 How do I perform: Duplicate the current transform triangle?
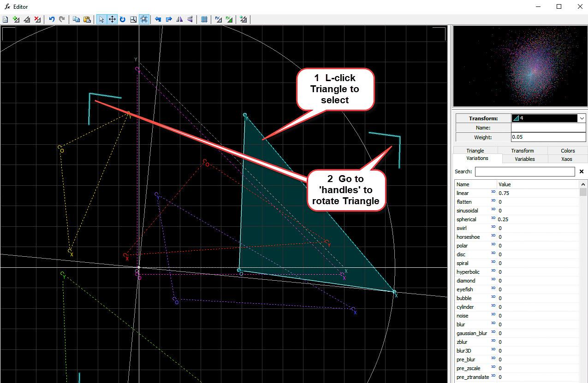[x=27, y=19]
